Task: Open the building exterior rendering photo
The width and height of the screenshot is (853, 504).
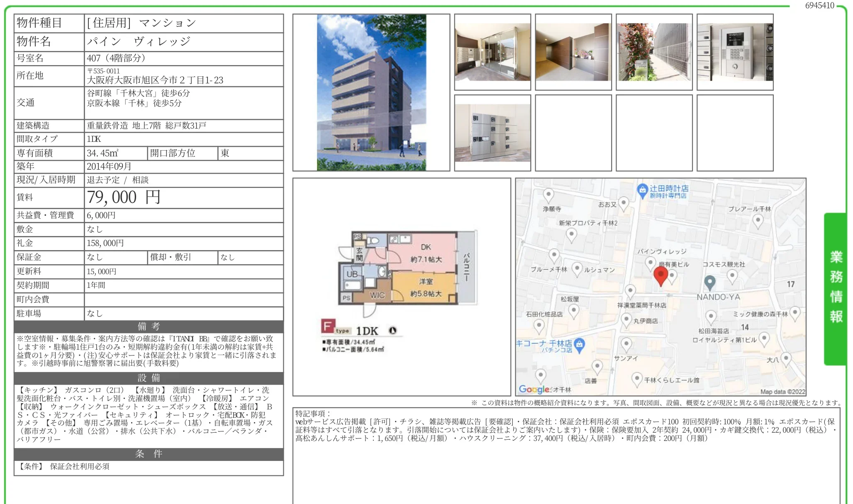Action: [x=371, y=93]
